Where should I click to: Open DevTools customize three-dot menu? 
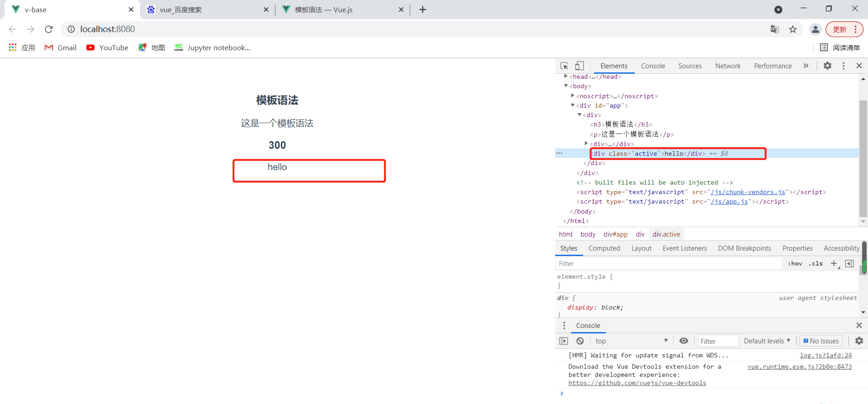point(844,66)
